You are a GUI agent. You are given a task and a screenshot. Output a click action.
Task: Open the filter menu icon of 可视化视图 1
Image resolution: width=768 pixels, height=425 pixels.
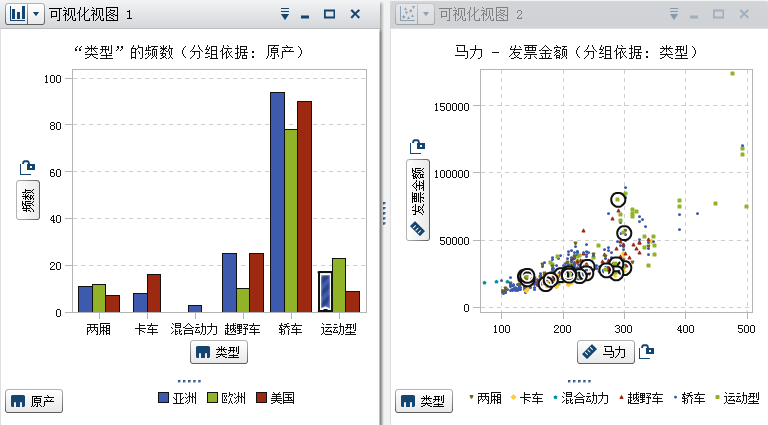point(285,14)
